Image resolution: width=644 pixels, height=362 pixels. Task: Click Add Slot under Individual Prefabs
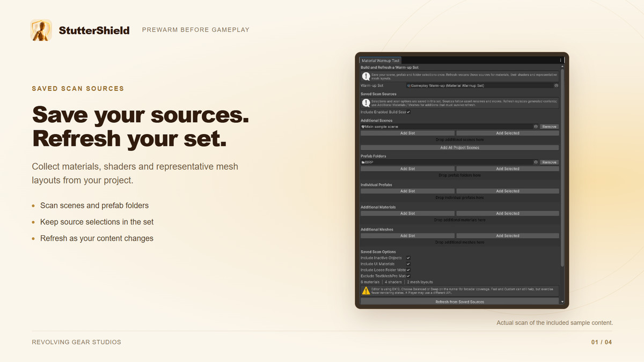(x=407, y=191)
